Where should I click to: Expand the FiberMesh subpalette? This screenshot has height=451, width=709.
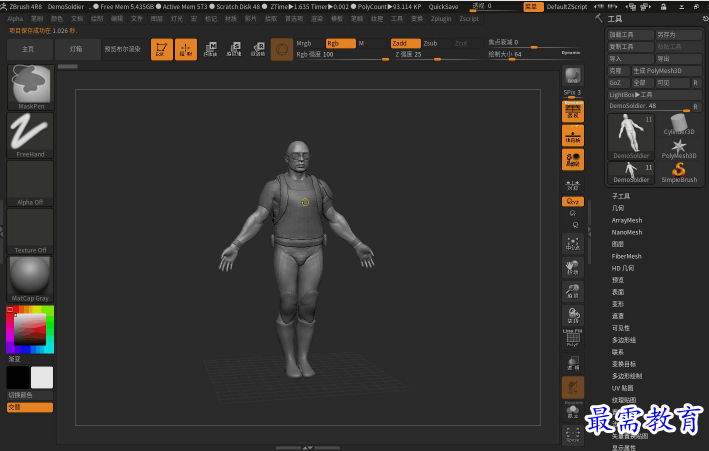pos(627,256)
